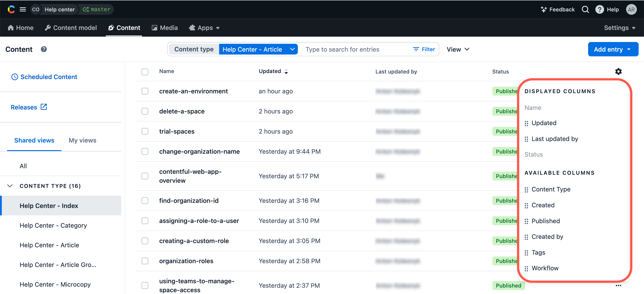
Task: Check the select-all entries checkbox
Action: coord(145,72)
